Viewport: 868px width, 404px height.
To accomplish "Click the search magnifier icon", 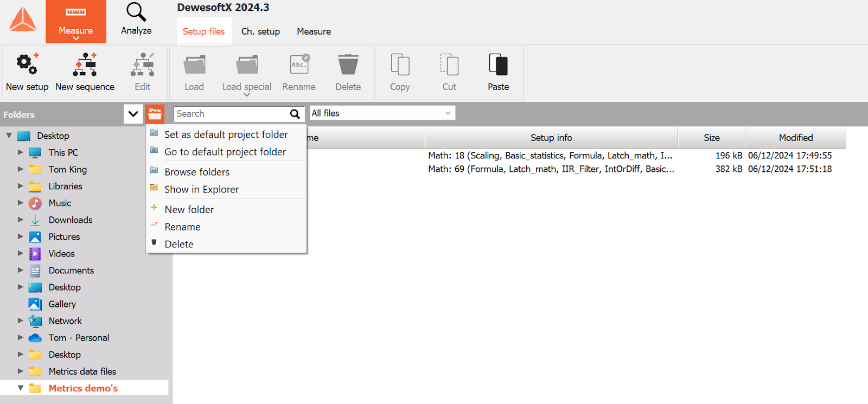I will pyautogui.click(x=295, y=114).
